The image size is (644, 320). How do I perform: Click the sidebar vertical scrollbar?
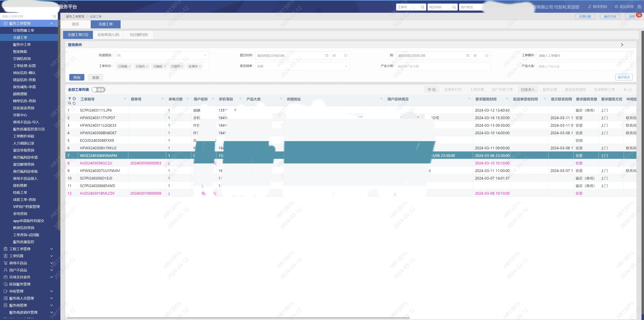point(59,125)
